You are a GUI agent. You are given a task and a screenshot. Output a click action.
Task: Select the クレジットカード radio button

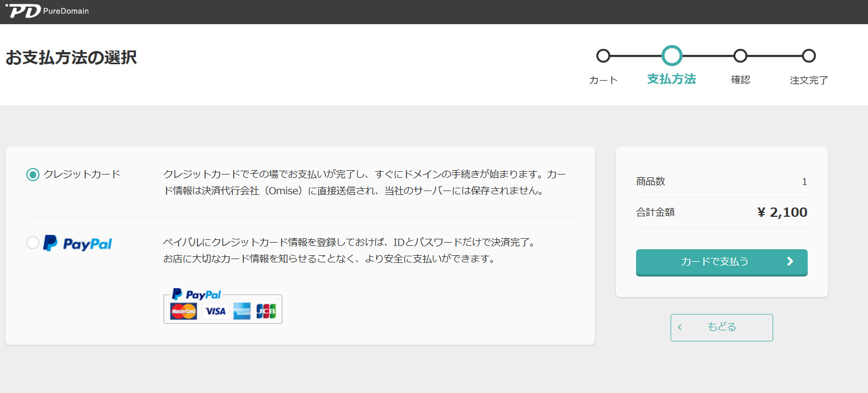click(x=33, y=175)
